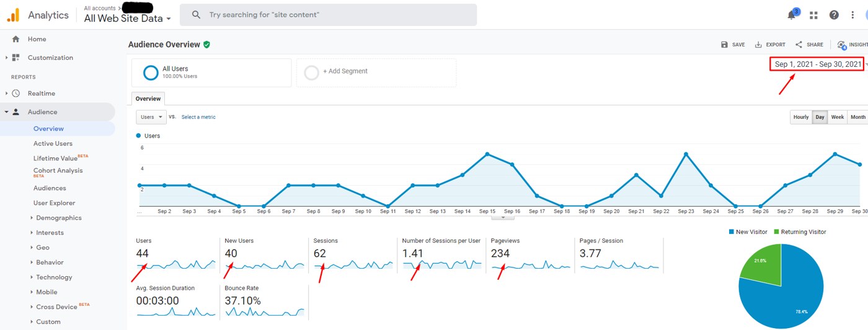Open the Active Users report
Image resolution: width=868 pixels, height=330 pixels.
(53, 144)
